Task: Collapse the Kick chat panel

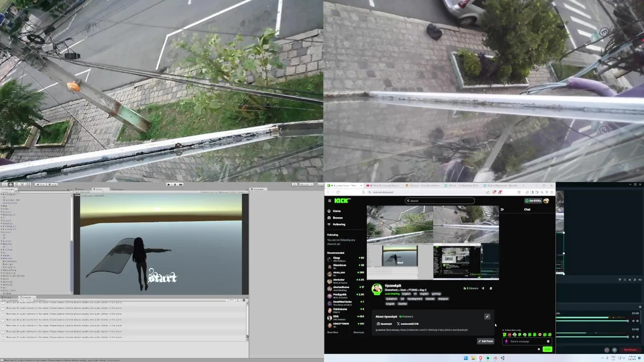Action: [502, 210]
